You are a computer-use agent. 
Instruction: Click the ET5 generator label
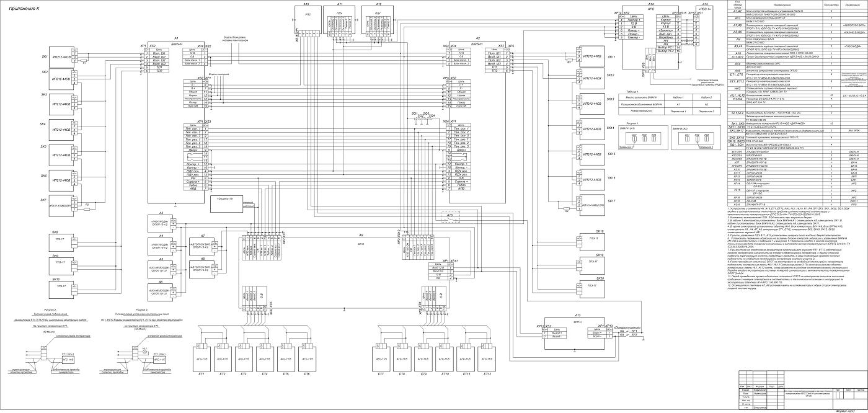286,375
